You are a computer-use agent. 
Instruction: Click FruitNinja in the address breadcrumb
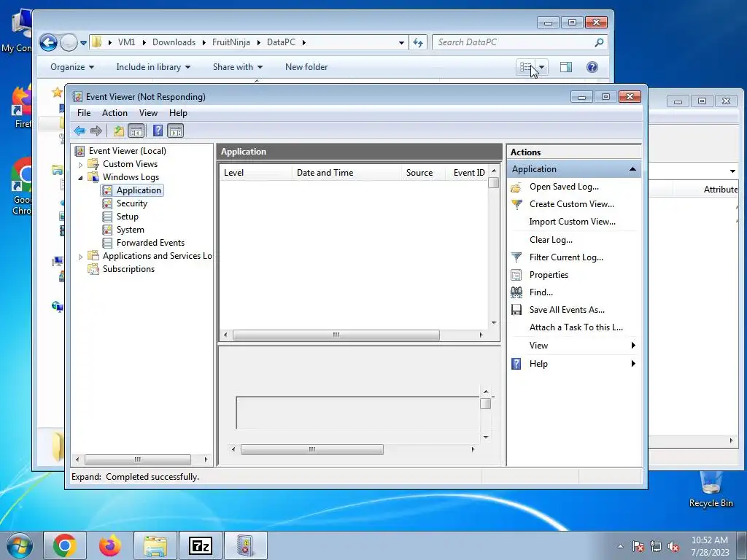(x=231, y=42)
